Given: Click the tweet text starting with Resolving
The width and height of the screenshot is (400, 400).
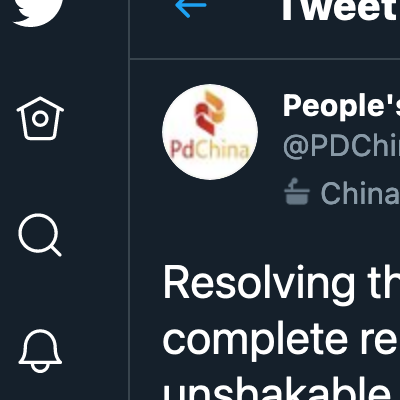Looking at the screenshot, I should pyautogui.click(x=281, y=283).
